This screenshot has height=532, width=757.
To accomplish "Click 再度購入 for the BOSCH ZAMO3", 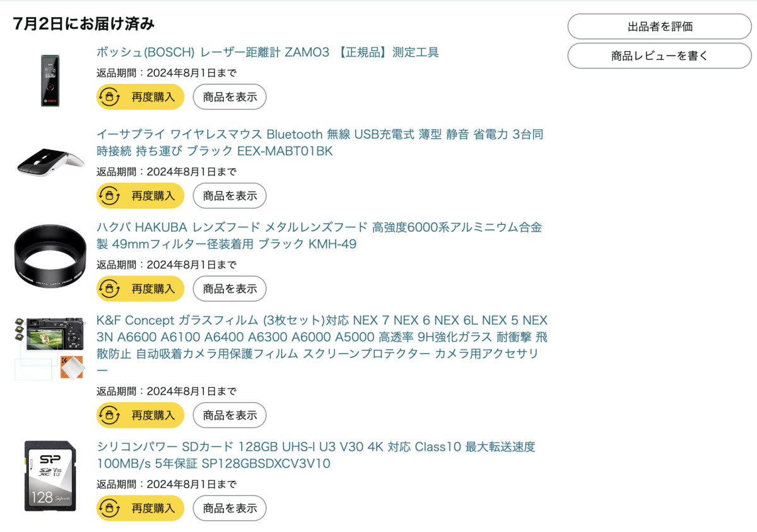I will pyautogui.click(x=140, y=97).
